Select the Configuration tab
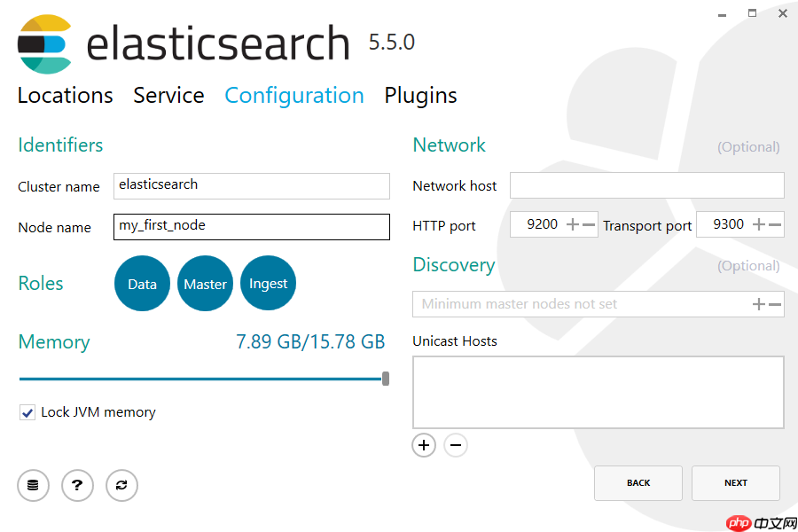 pos(294,96)
